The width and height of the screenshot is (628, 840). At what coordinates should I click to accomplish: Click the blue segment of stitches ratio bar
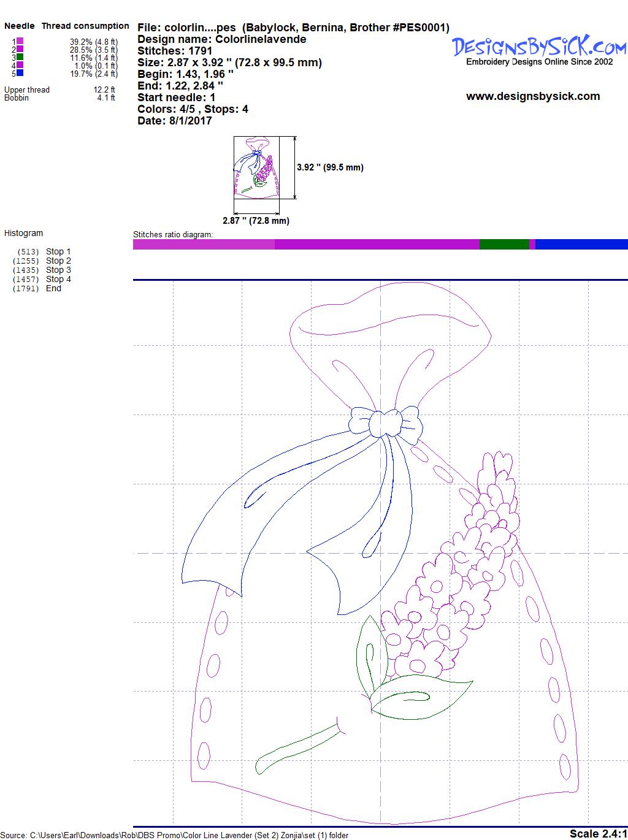click(x=581, y=245)
